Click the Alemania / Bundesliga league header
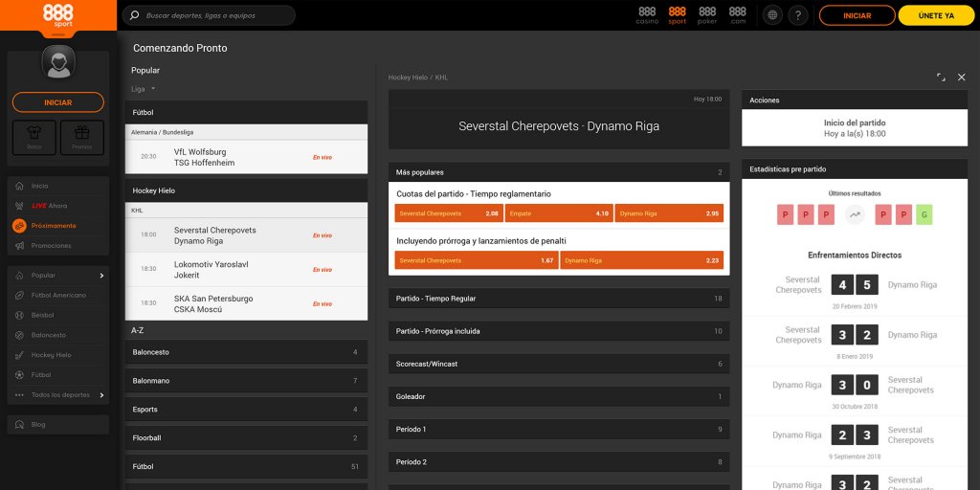Image resolution: width=980 pixels, height=490 pixels. click(246, 132)
